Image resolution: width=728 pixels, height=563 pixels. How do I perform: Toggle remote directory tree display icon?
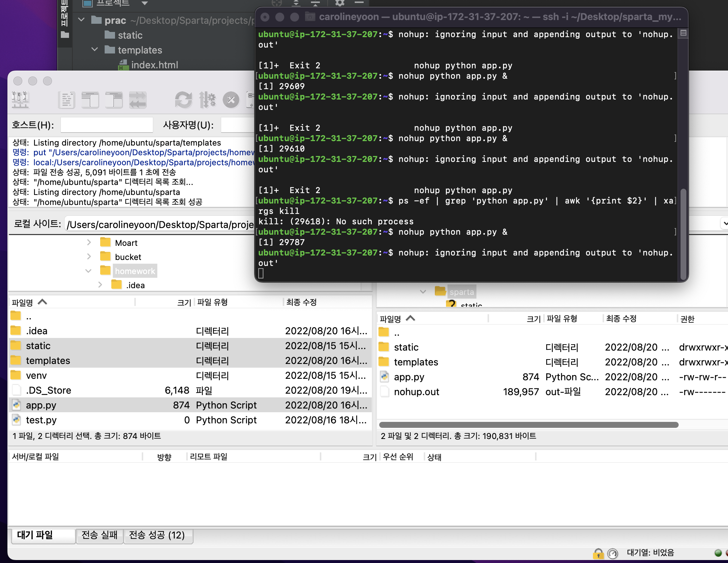pyautogui.click(x=114, y=100)
